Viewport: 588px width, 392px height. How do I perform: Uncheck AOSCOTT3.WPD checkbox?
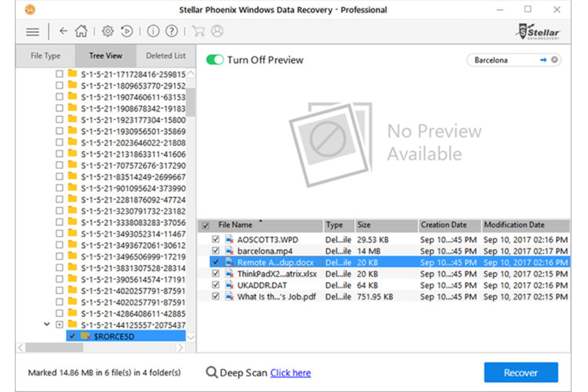216,239
